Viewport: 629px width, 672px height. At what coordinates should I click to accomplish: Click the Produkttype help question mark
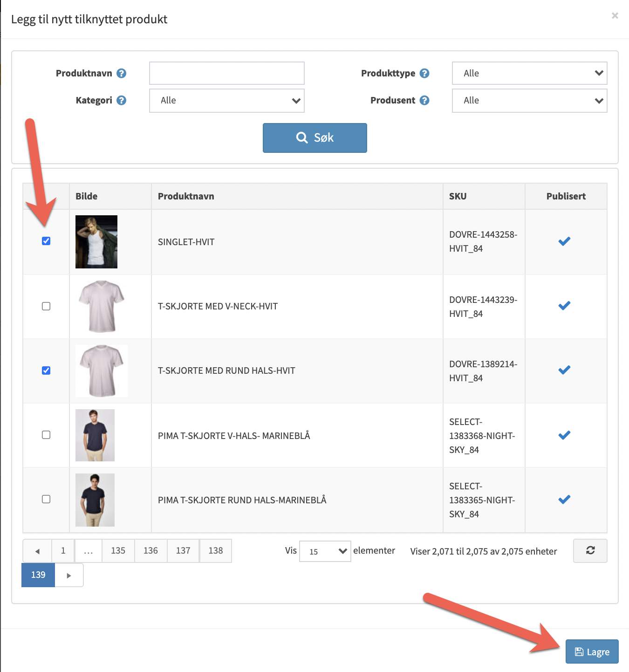click(424, 73)
